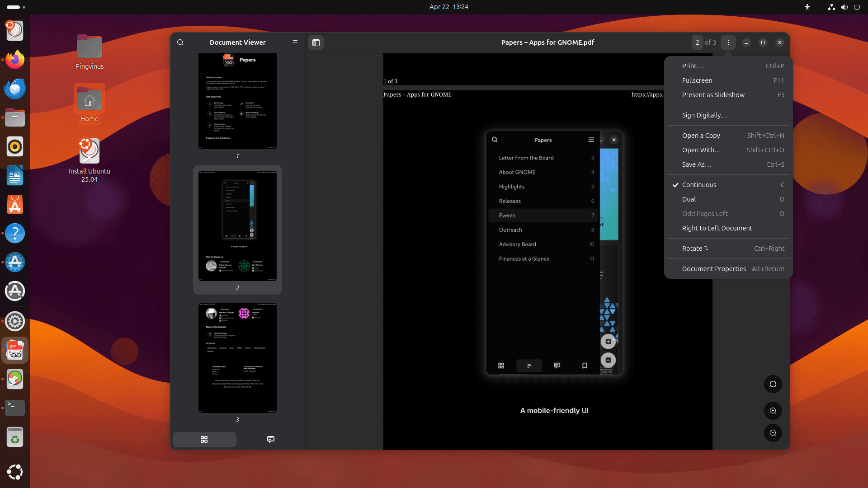
Task: Click the network icon in top bar
Action: 831,7
